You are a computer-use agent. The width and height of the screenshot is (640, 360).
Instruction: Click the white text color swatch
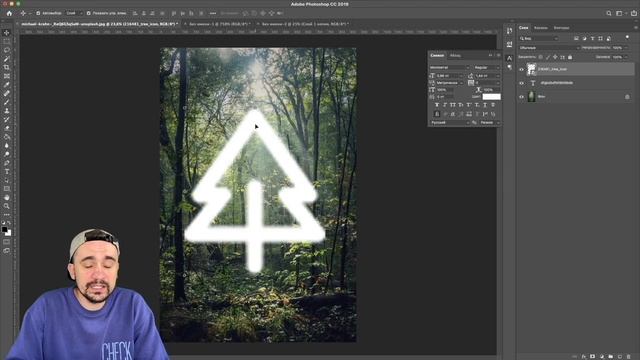point(491,97)
